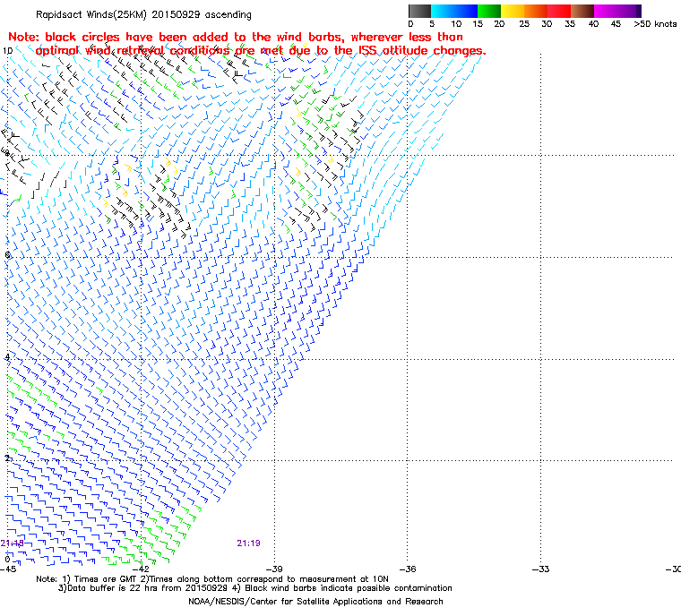
Task: Click the longitude axis label '-39'
Action: point(274,569)
